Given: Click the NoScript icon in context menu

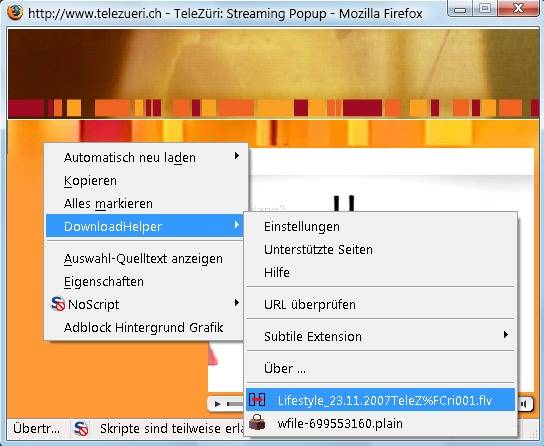Looking at the screenshot, I should [x=58, y=304].
